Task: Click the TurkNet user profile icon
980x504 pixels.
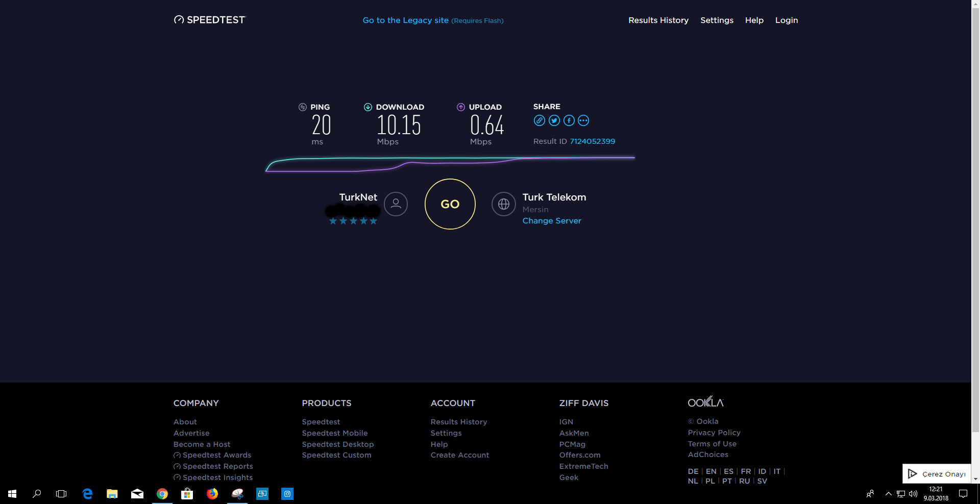Action: (396, 204)
